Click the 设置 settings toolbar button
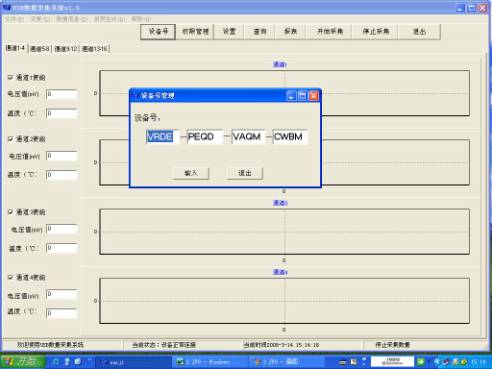Screen dimensions: 492x369 point(229,32)
